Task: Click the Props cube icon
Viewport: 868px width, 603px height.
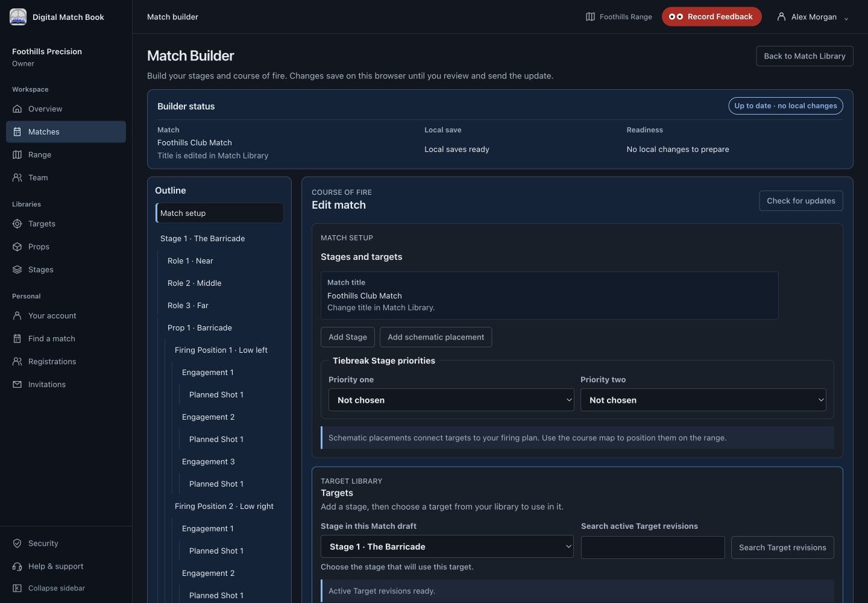Action: pyautogui.click(x=17, y=247)
